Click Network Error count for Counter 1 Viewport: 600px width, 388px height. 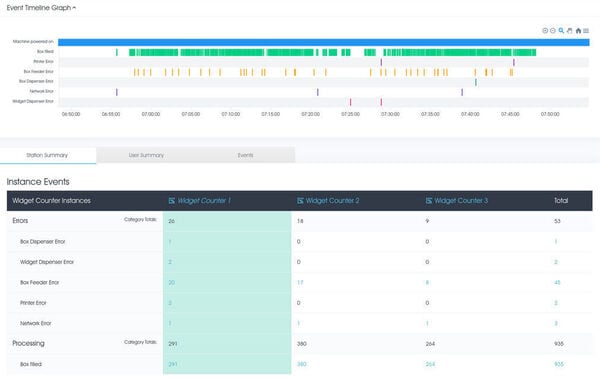point(170,323)
